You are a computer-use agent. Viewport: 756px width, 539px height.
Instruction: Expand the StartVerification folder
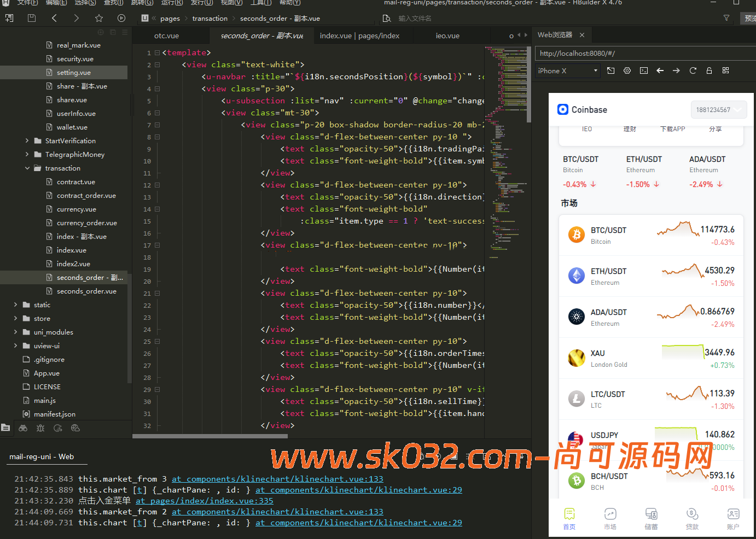tap(27, 141)
